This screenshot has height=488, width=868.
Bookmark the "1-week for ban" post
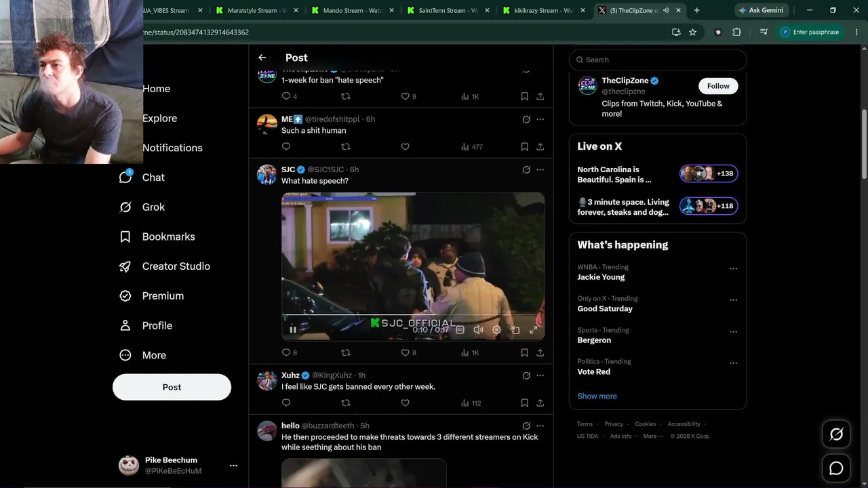tap(524, 96)
